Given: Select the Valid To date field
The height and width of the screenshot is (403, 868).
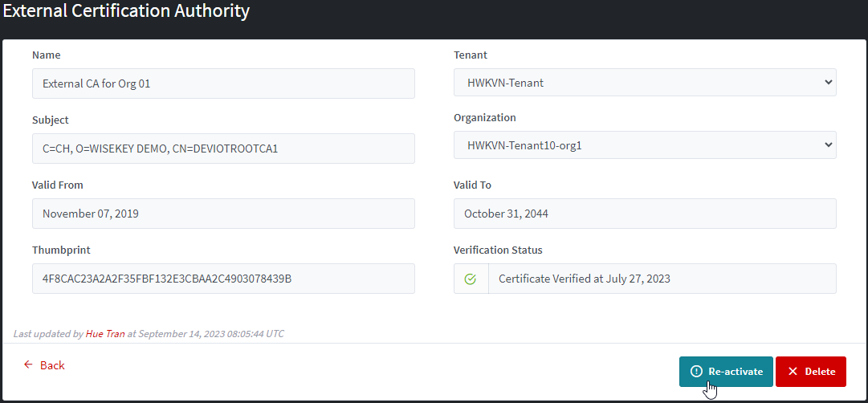Looking at the screenshot, I should 645,214.
